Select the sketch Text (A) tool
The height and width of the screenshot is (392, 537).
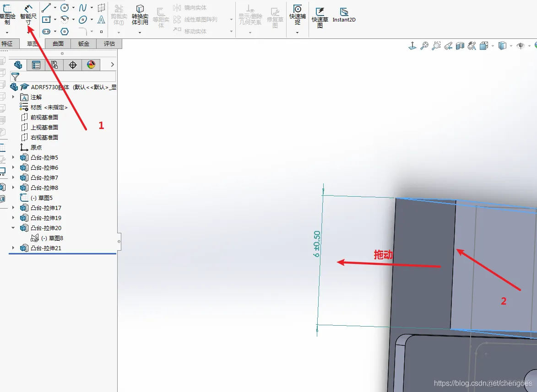[101, 20]
